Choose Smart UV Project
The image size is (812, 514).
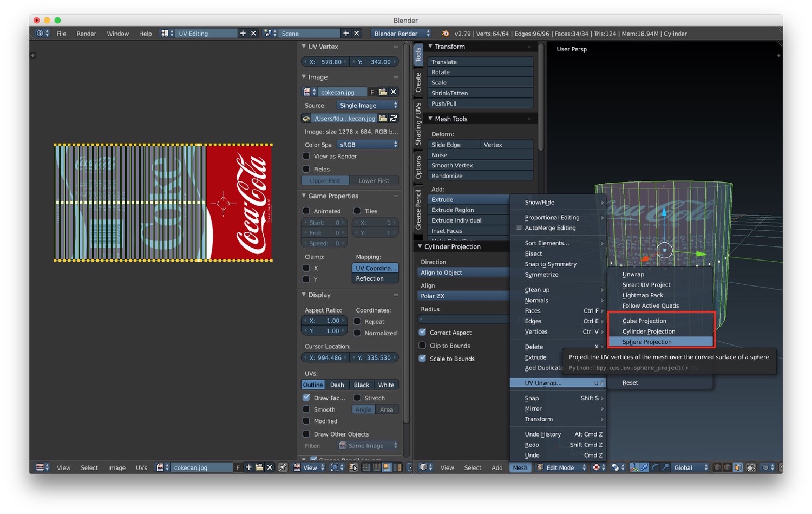[659, 285]
